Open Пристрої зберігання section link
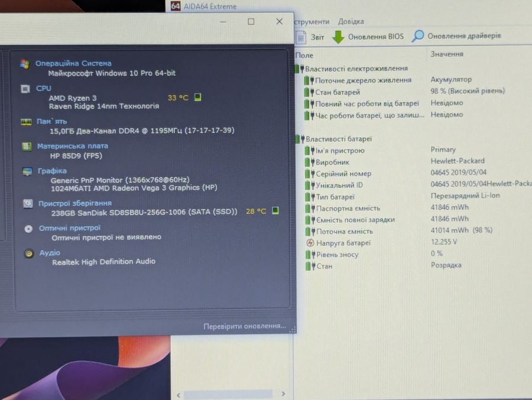This screenshot has height=400, width=532. [x=75, y=203]
